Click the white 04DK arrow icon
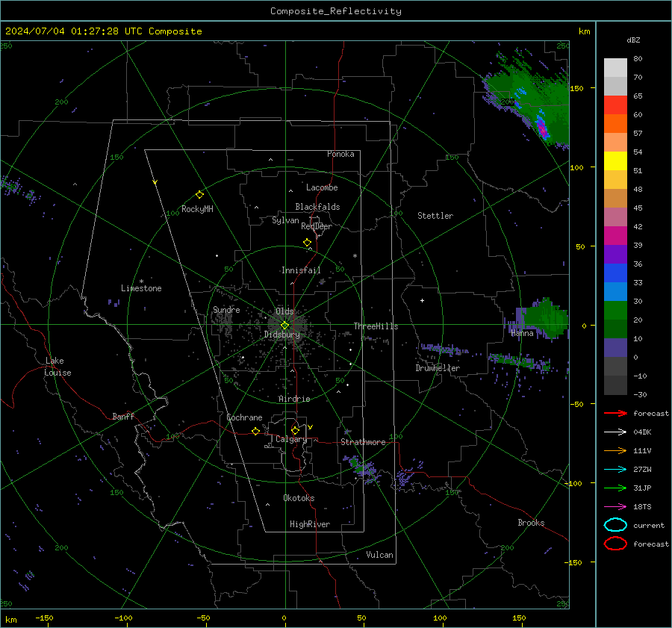 (x=615, y=432)
